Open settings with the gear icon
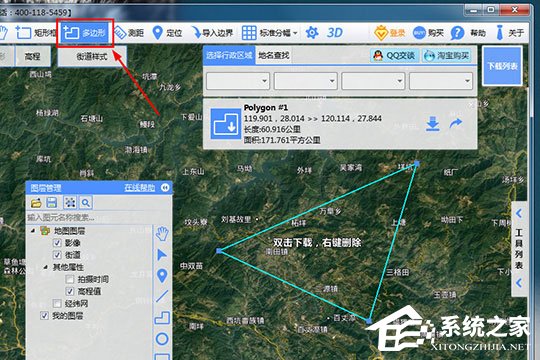 (312, 33)
